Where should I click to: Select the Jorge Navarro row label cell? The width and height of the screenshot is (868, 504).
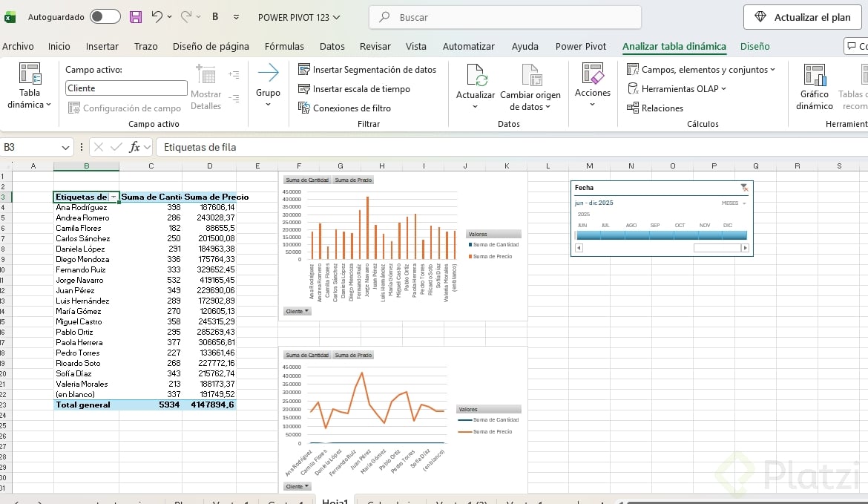tap(86, 281)
